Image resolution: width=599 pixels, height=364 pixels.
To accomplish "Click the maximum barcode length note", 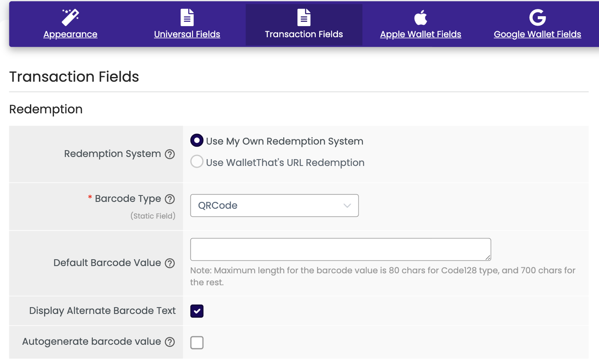I will pyautogui.click(x=383, y=276).
